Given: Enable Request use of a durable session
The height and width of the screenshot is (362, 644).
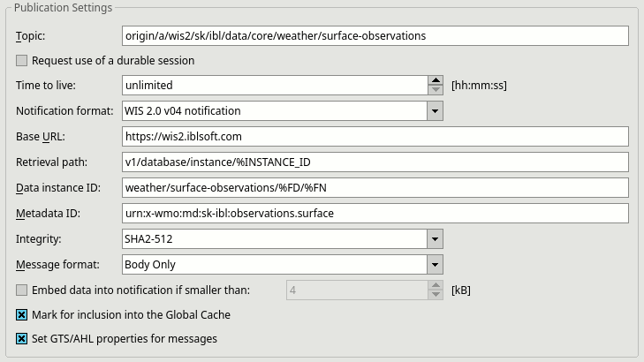Looking at the screenshot, I should 22,60.
